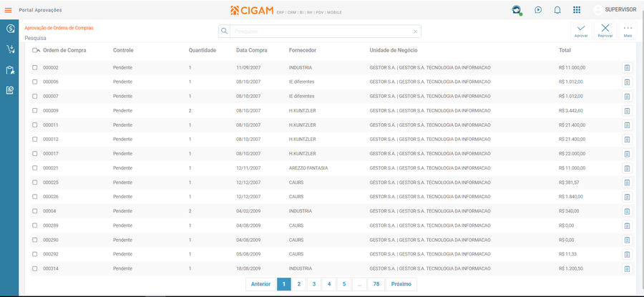This screenshot has width=644, height=297.
Task: Click the SUPERVISOR user avatar
Action: tap(598, 10)
